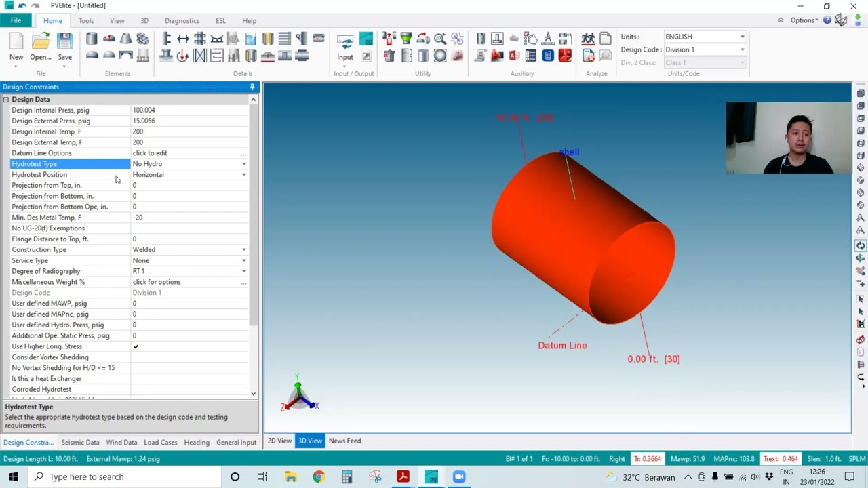868x488 pixels.
Task: Edit the Design Internal Press value 100.004
Action: (189, 110)
